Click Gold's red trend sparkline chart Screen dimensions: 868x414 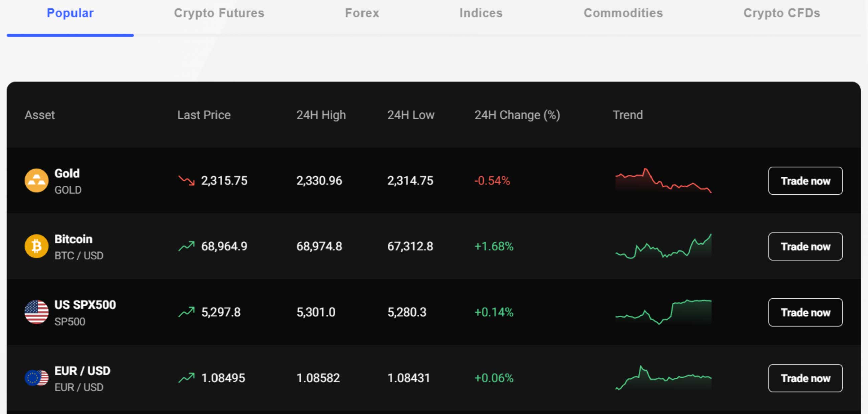point(664,181)
